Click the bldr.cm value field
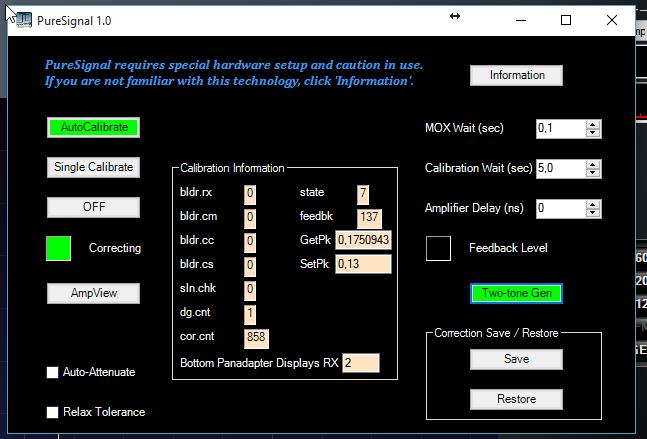647x439 pixels. pyautogui.click(x=250, y=217)
